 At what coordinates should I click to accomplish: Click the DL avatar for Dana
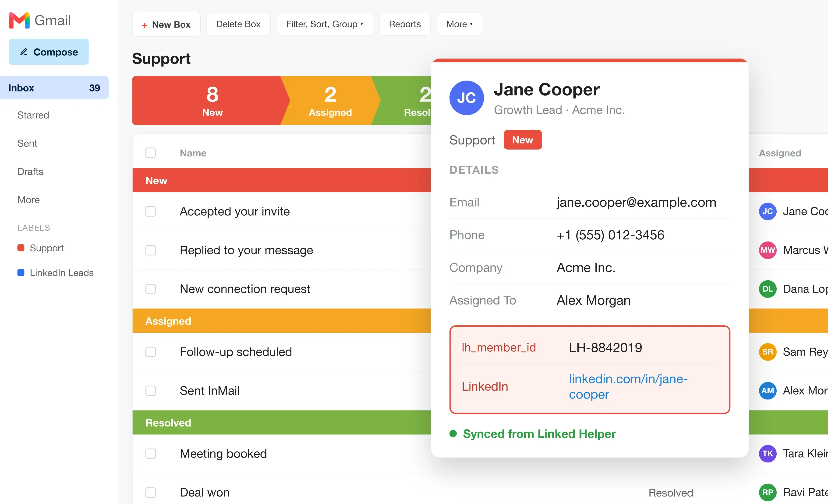(768, 289)
